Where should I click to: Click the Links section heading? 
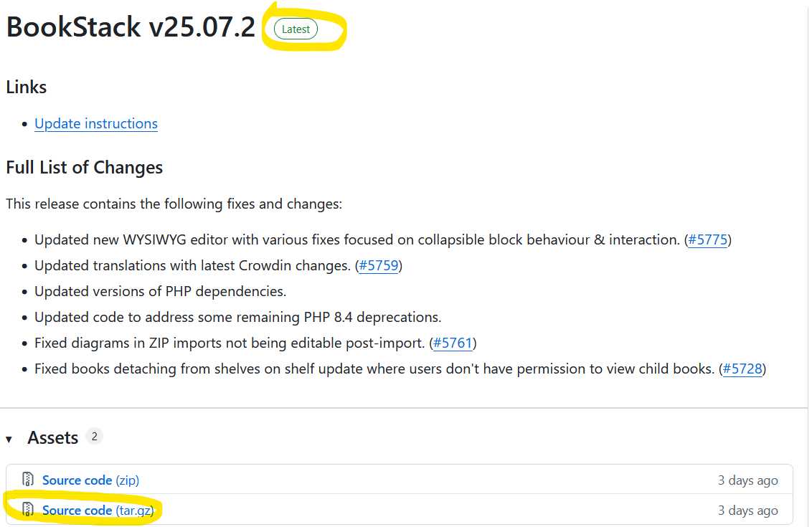point(27,87)
